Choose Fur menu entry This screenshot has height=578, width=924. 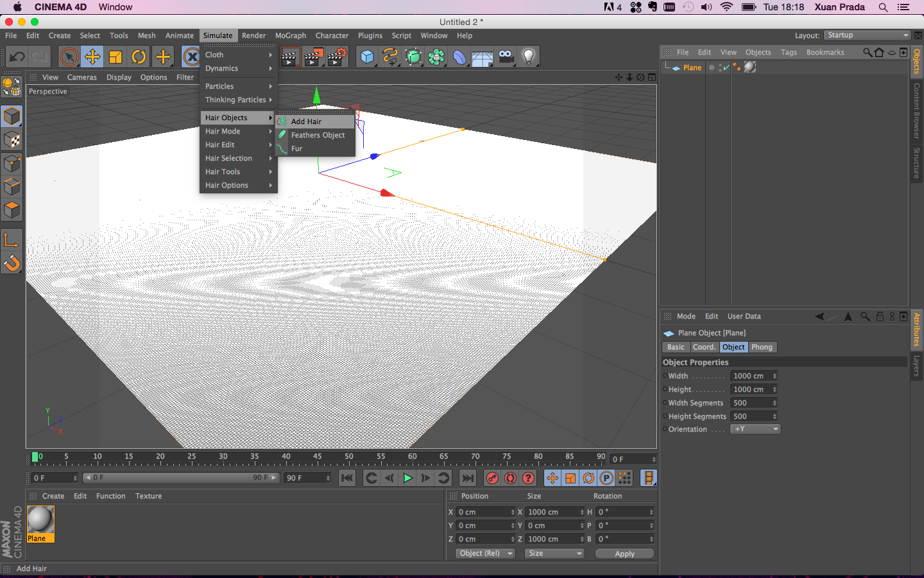click(x=315, y=148)
